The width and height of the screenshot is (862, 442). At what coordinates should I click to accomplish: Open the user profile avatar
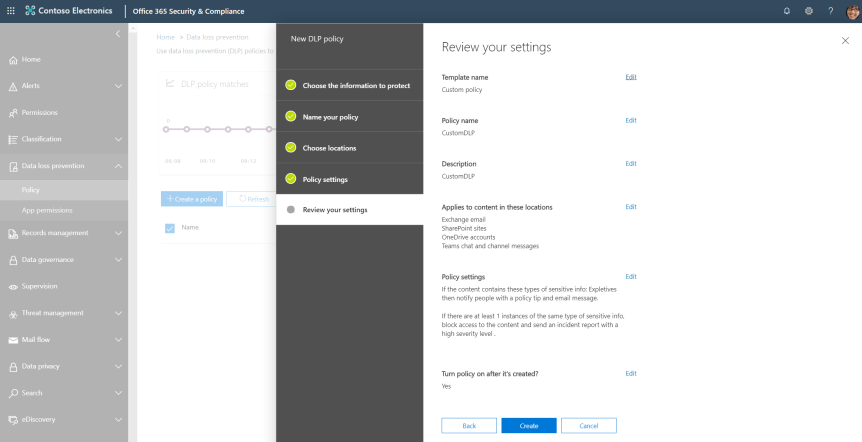[851, 11]
